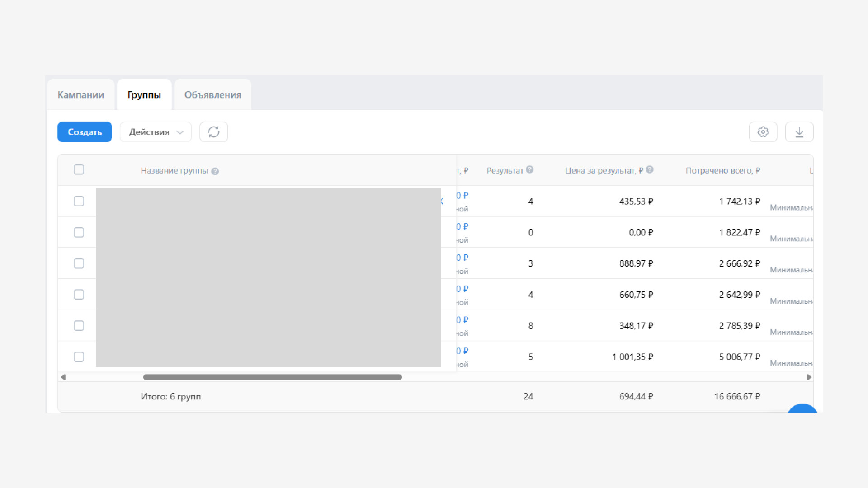Image resolution: width=868 pixels, height=488 pixels.
Task: Click the download export icon
Action: pyautogui.click(x=799, y=132)
